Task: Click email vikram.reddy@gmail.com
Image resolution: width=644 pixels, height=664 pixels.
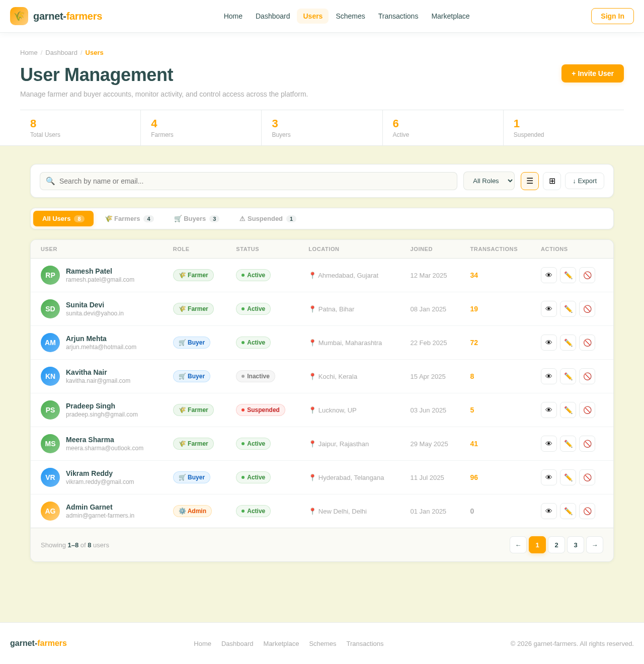Action: tap(100, 482)
